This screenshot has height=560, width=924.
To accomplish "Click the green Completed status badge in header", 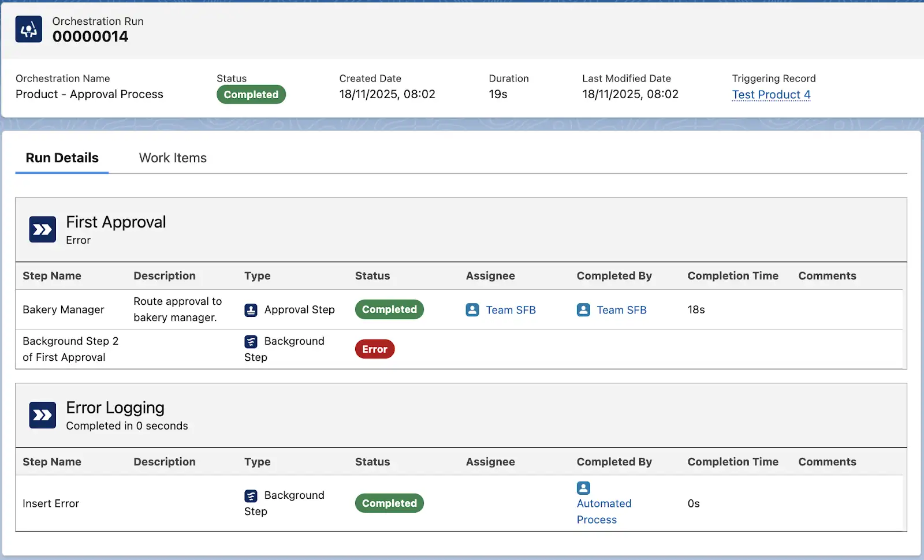I will click(x=251, y=94).
